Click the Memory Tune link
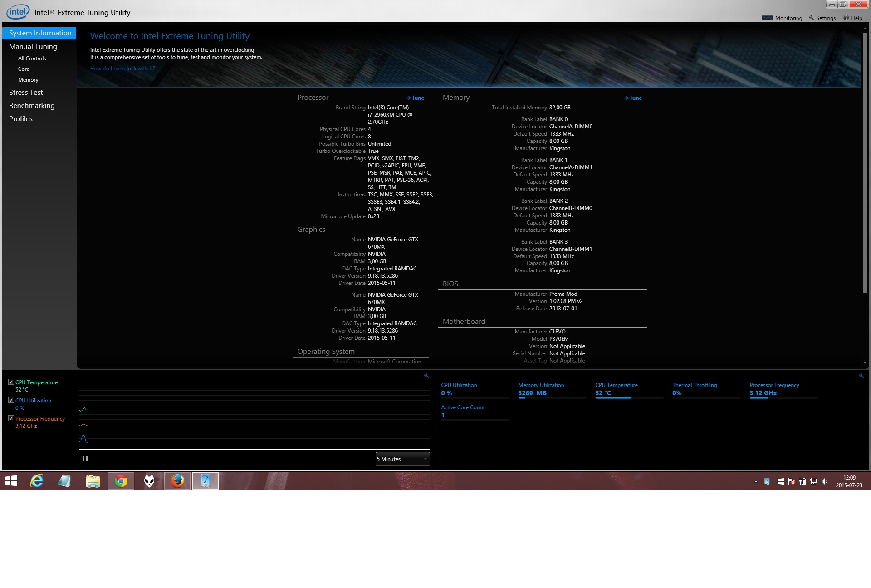Image resolution: width=871 pixels, height=588 pixels. (633, 98)
